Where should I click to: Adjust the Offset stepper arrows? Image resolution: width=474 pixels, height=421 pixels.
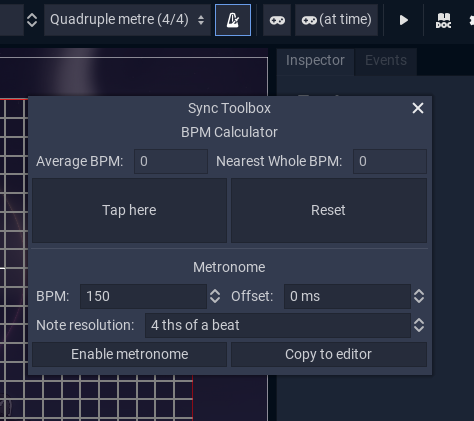pyautogui.click(x=419, y=296)
